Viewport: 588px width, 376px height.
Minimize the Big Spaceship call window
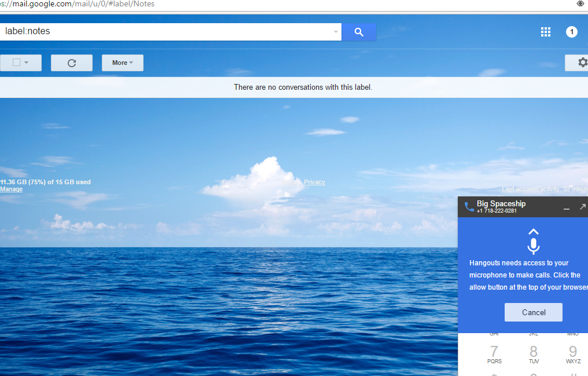point(566,207)
